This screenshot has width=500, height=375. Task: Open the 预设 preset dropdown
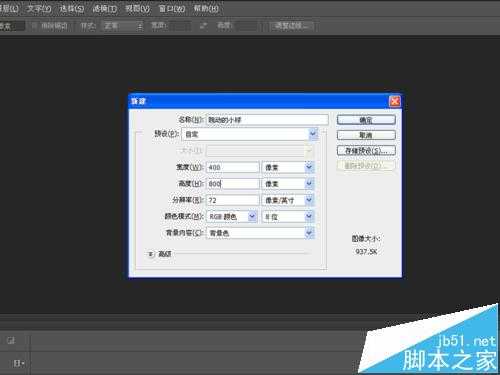click(250, 134)
